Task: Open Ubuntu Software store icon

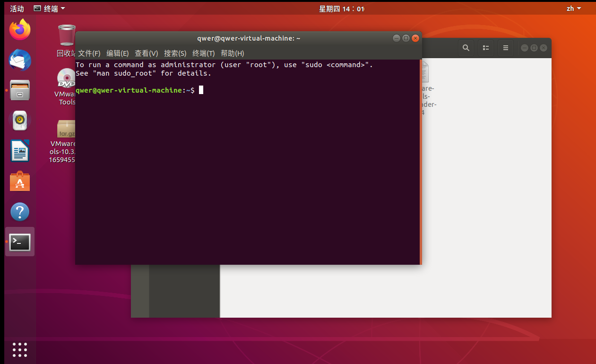Action: 20,182
